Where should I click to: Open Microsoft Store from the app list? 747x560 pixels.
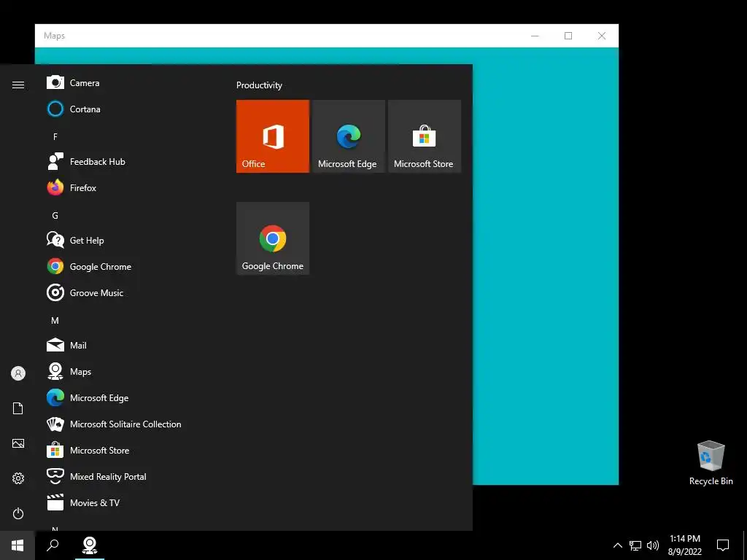tap(128, 450)
